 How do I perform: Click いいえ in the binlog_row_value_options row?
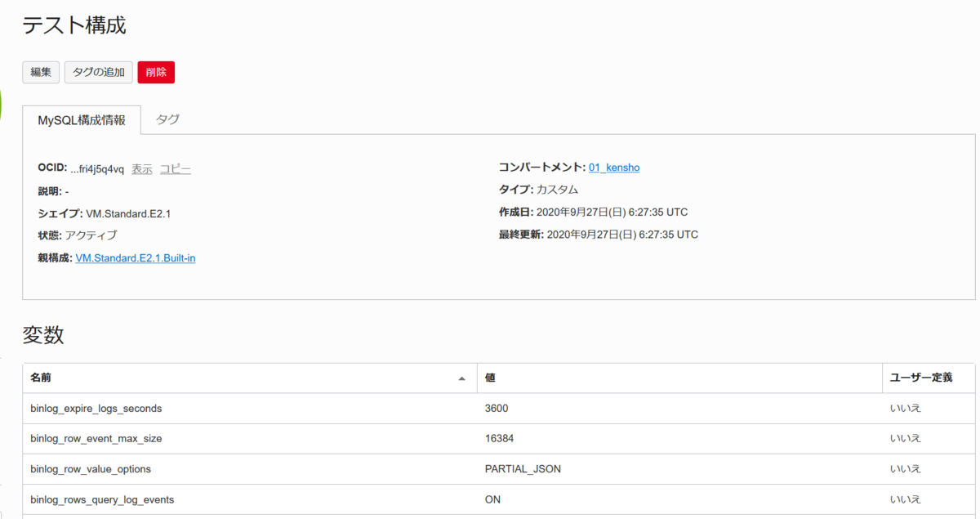point(906,469)
